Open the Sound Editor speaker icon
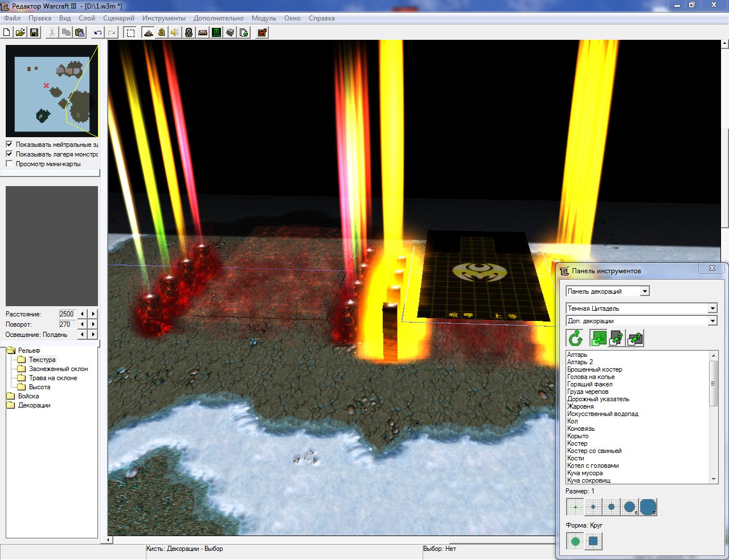This screenshot has width=729, height=560. tap(175, 32)
